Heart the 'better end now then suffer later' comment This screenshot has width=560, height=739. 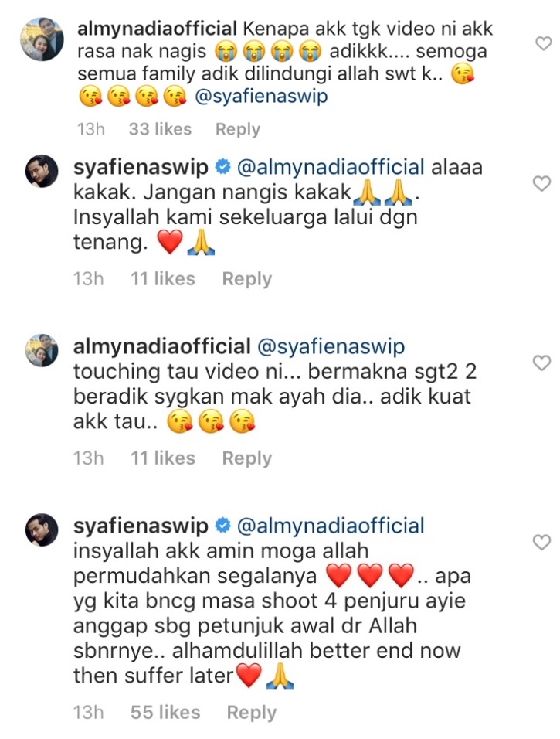tap(541, 543)
